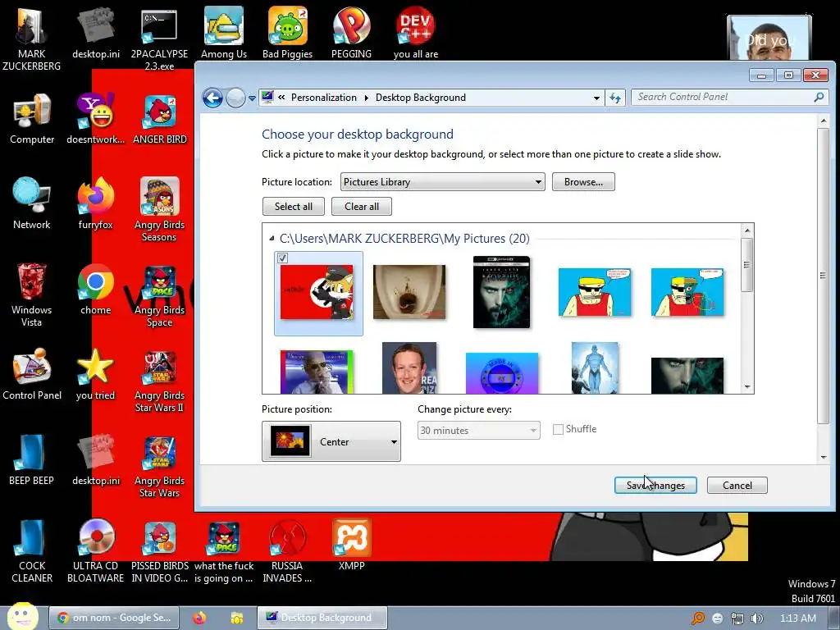This screenshot has height=630, width=840.
Task: Click the window's outer scrollbar thumb
Action: point(824,276)
